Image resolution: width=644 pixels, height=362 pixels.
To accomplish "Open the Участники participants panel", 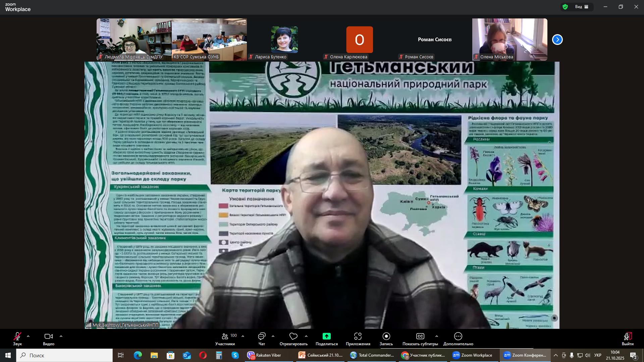I will pos(225,337).
